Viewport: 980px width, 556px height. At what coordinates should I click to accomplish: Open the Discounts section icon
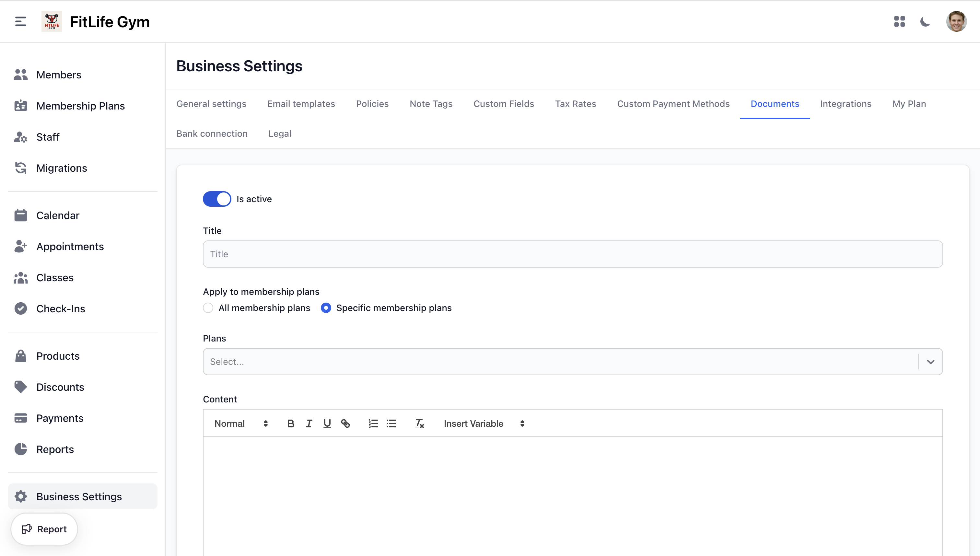[21, 387]
